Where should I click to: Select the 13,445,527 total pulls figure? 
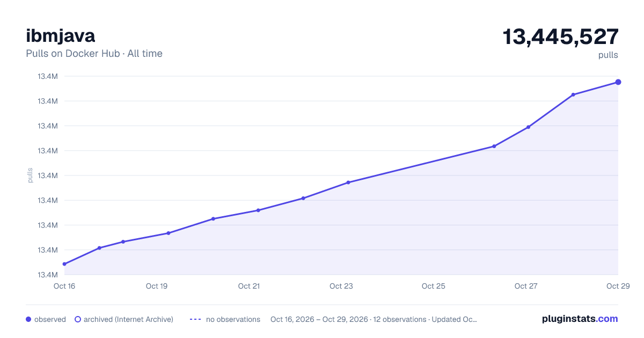[560, 37]
